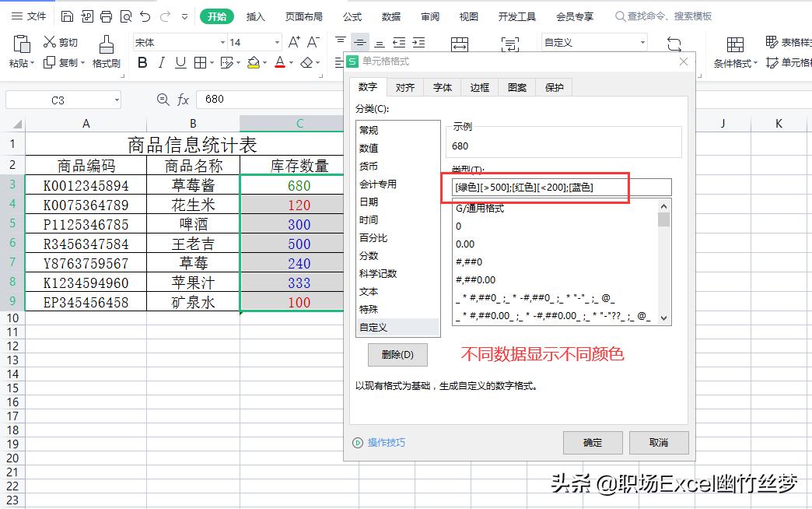Click the Undo arrow icon
Image resolution: width=812 pixels, height=509 pixels.
pyautogui.click(x=144, y=15)
